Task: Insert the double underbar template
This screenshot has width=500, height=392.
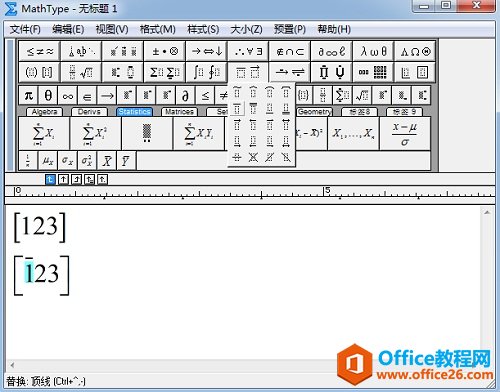Action: 286,108
